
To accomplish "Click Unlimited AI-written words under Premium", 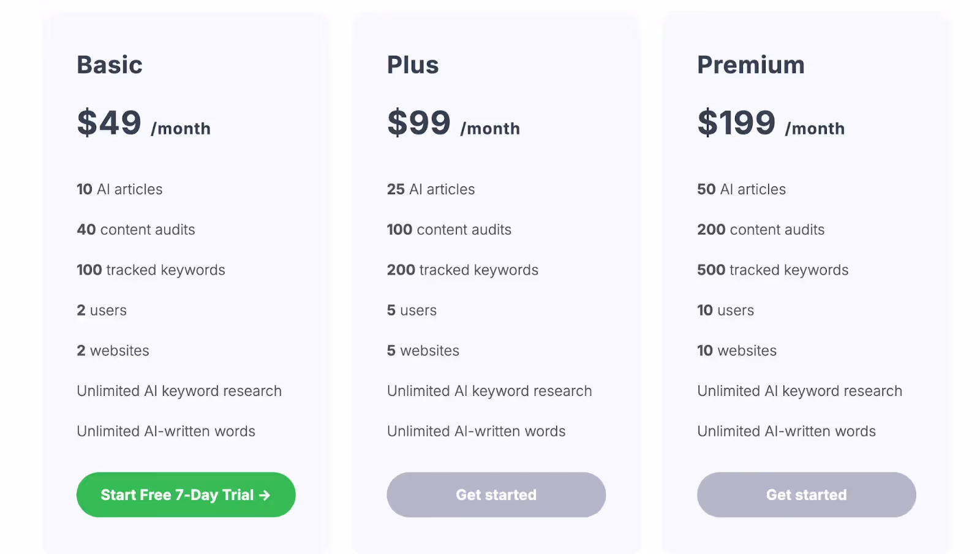I will pos(786,431).
